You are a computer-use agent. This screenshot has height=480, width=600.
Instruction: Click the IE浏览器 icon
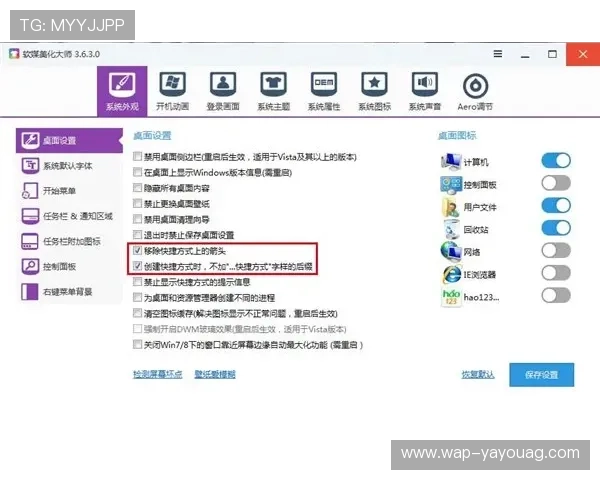(451, 274)
